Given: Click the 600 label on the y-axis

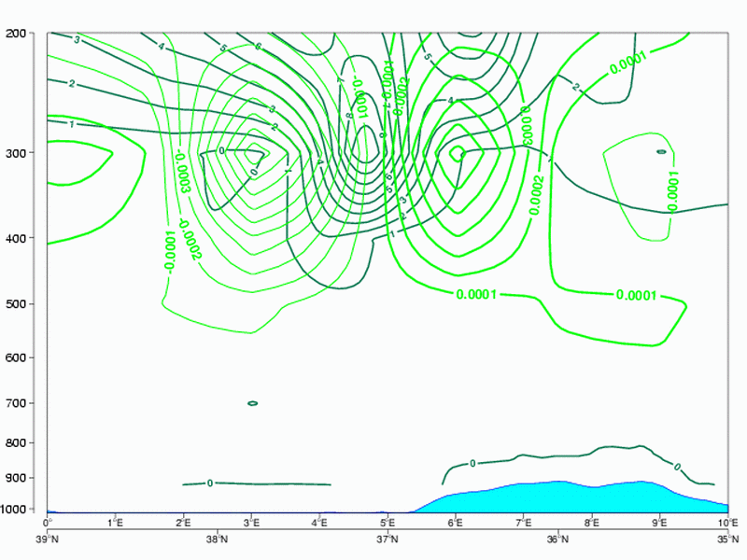Looking at the screenshot, I should pos(19,358).
